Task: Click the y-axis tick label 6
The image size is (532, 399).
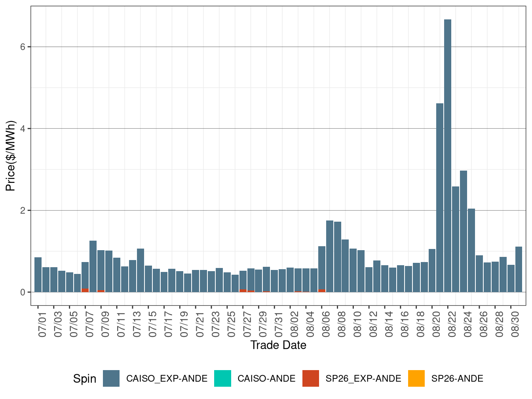Action: click(x=23, y=47)
